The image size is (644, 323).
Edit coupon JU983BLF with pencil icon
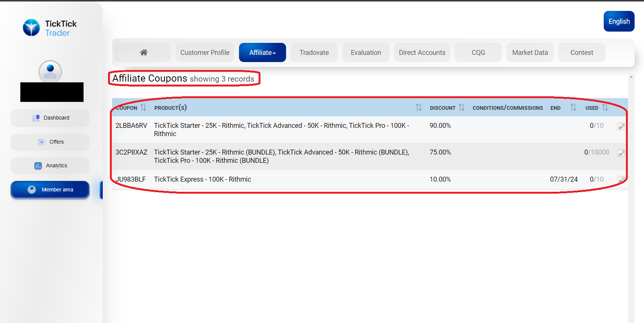click(621, 179)
